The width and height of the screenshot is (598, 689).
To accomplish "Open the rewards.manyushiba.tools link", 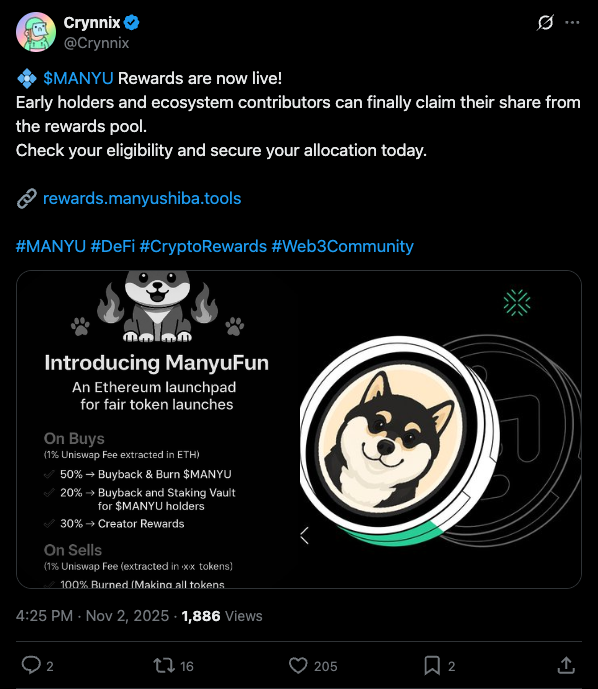I will click(142, 198).
